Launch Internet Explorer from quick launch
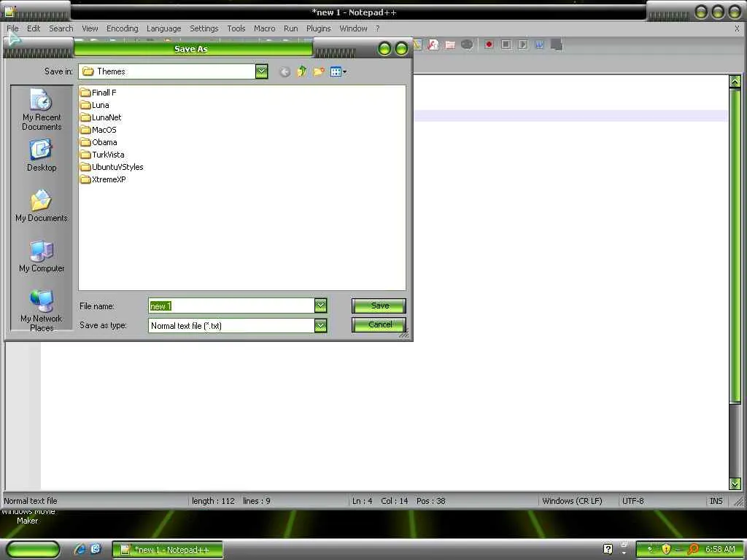The height and width of the screenshot is (560, 747). (x=80, y=550)
